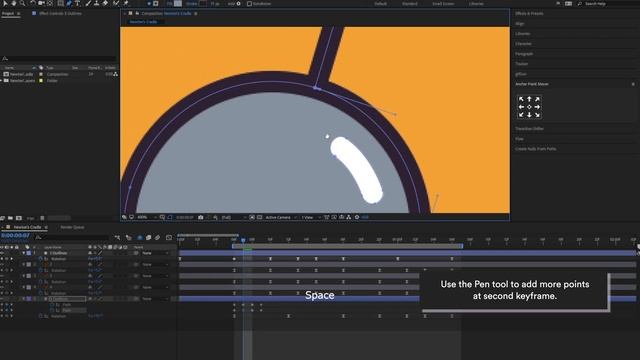Click the down arrow in Anchor Point Mover
640x360 pixels.
(x=529, y=115)
